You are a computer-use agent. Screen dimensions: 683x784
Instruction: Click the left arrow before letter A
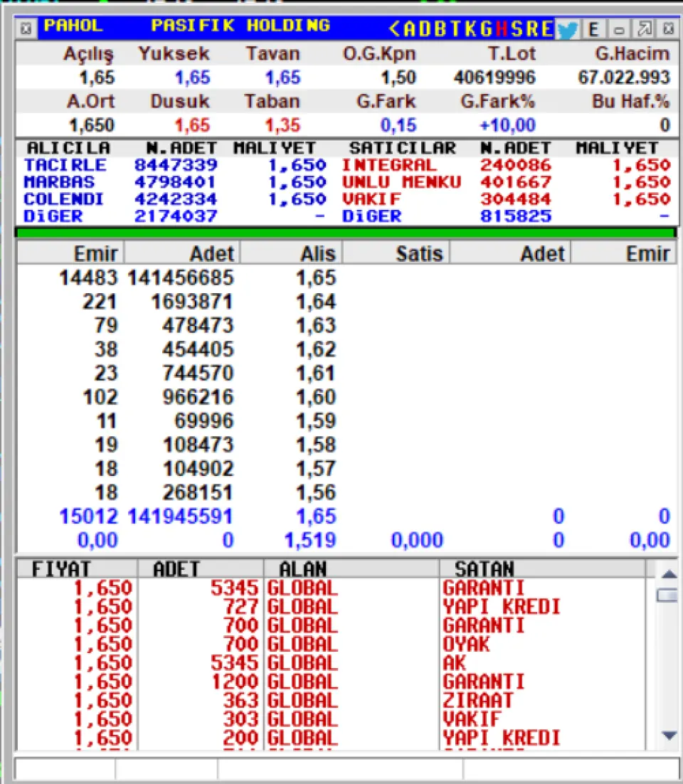tap(395, 28)
